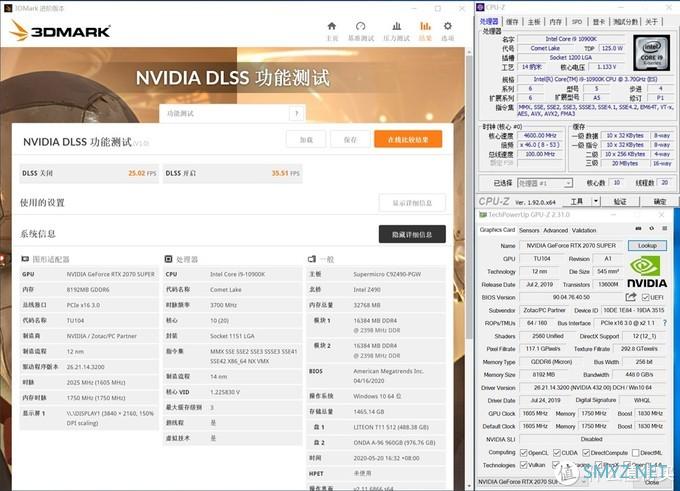Switch to CPU-Z 测试分数 bench tab
Image resolution: width=680 pixels, height=491 pixels.
[x=625, y=22]
